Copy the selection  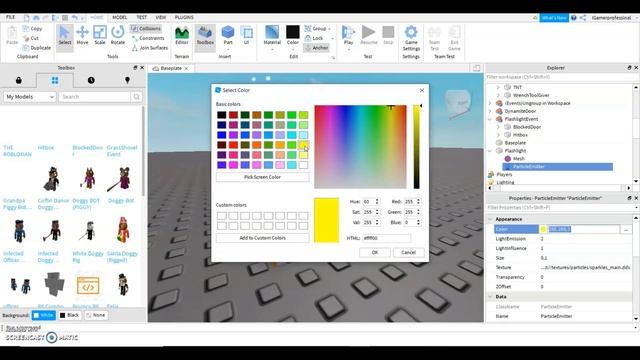pyautogui.click(x=33, y=29)
